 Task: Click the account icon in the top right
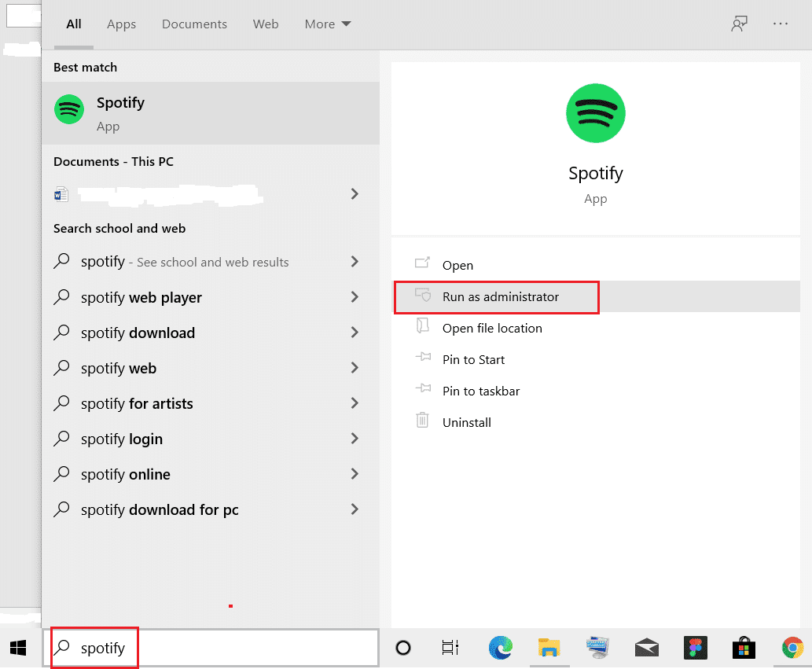pos(739,24)
